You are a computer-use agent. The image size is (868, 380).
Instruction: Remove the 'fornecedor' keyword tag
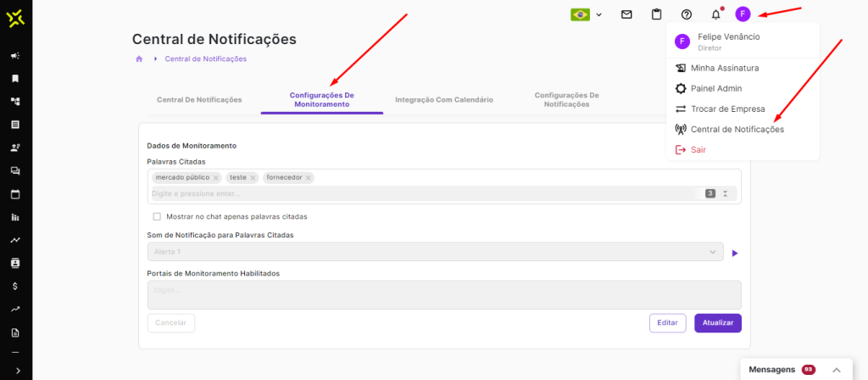point(309,178)
